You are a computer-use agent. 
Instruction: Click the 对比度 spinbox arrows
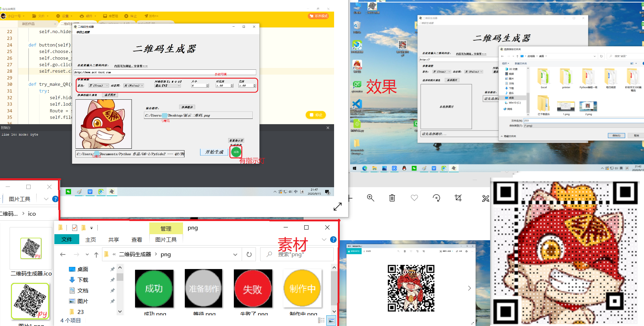(x=232, y=85)
